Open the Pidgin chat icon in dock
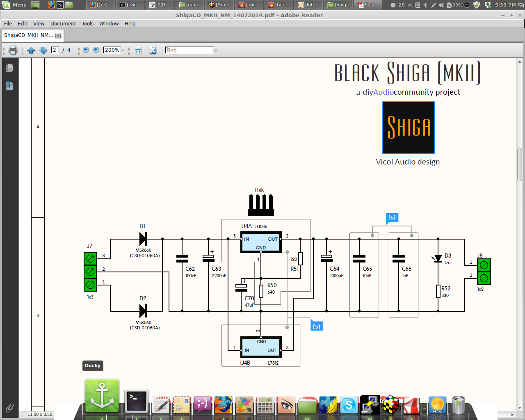525x420 pixels. 203,405
